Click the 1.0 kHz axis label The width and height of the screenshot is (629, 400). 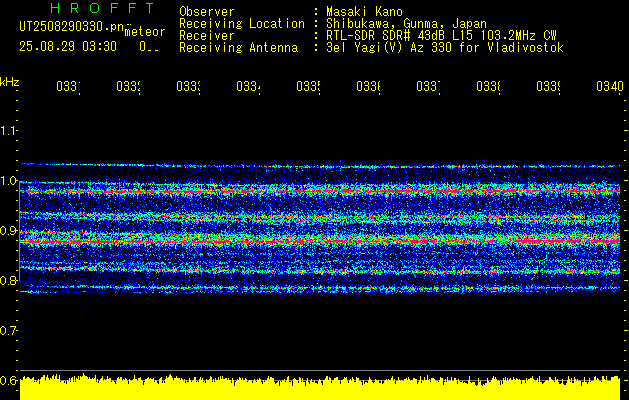coord(8,181)
